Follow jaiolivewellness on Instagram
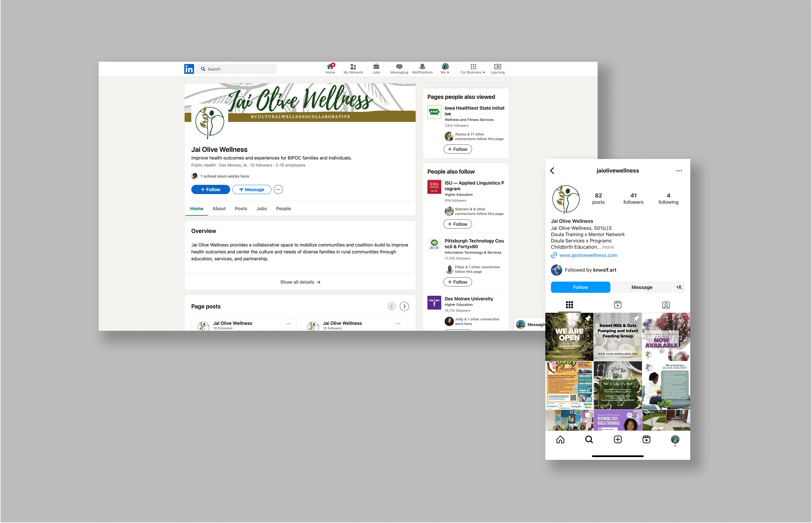The image size is (812, 523). coord(581,287)
